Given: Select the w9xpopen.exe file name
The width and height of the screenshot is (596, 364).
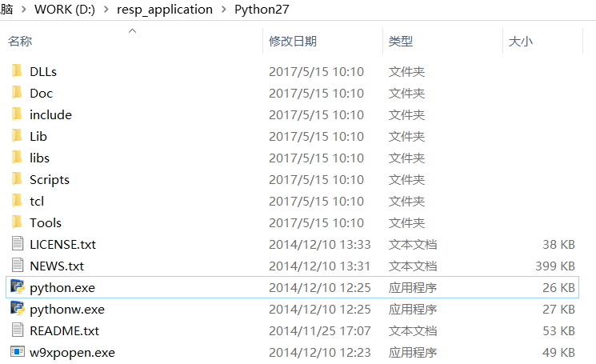Looking at the screenshot, I should tap(72, 353).
